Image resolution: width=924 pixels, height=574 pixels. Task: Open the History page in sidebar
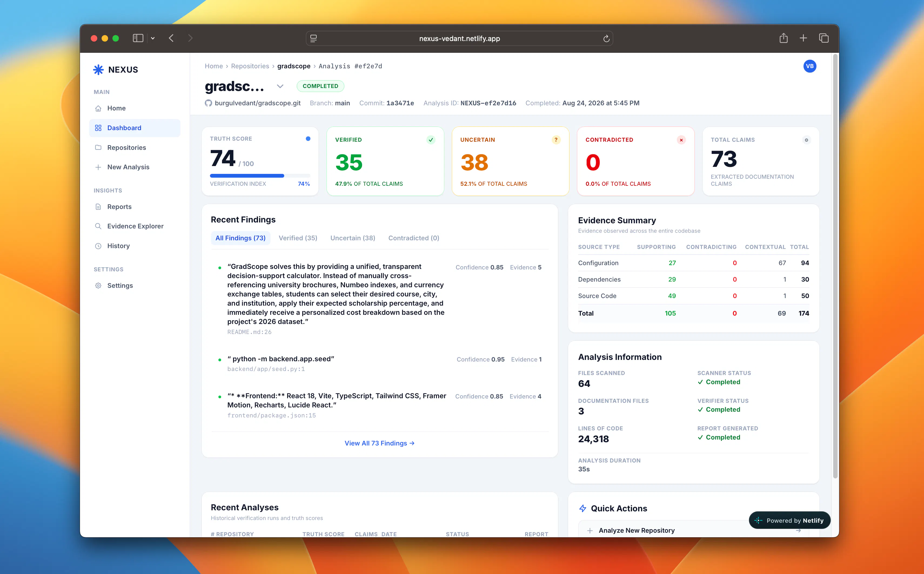coord(135,246)
